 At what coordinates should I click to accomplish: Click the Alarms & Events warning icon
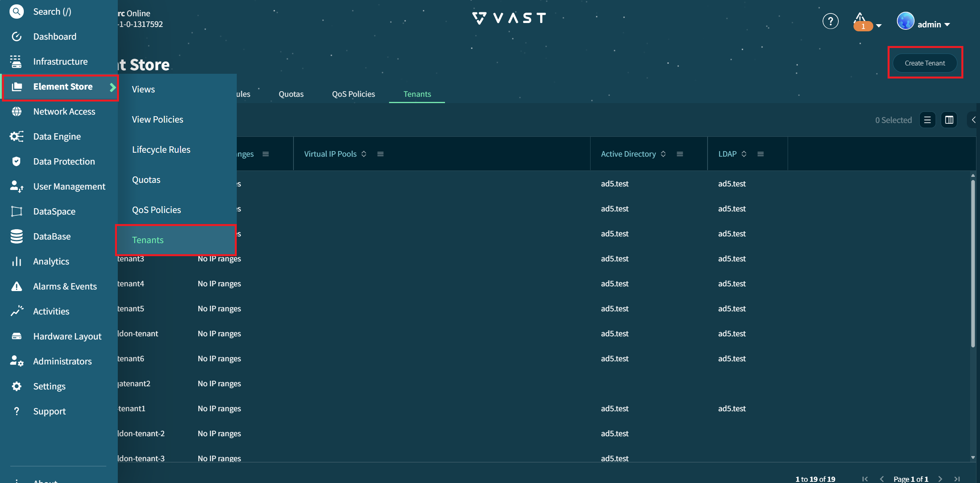pyautogui.click(x=17, y=286)
